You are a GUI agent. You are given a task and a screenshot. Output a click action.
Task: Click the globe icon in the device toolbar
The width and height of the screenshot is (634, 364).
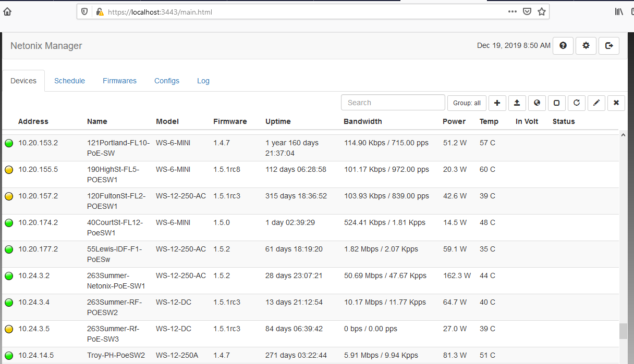[x=537, y=103]
